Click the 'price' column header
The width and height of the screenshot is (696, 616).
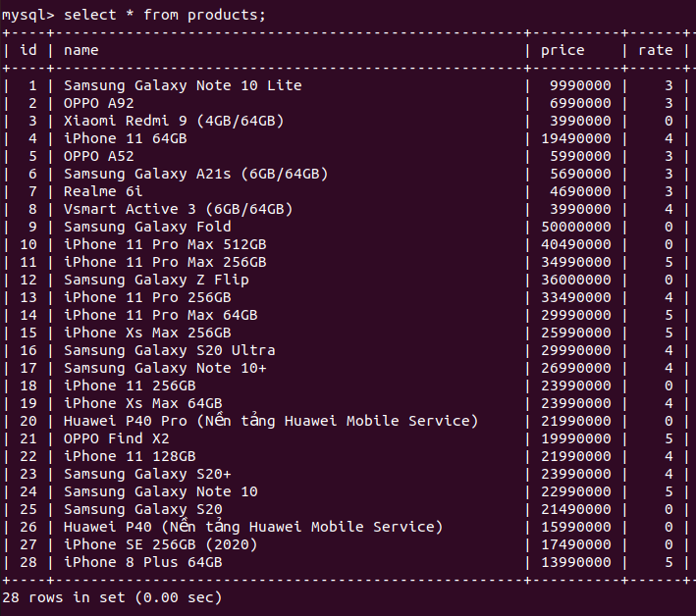click(562, 50)
